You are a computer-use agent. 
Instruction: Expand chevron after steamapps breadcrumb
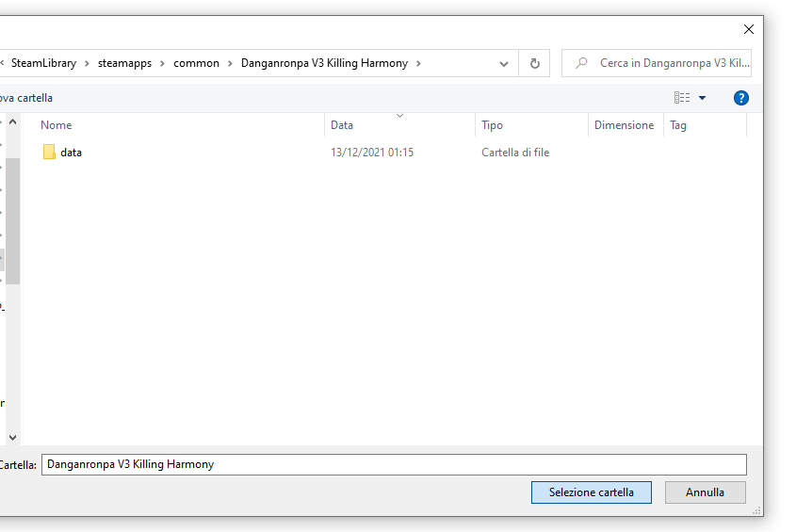[x=162, y=63]
